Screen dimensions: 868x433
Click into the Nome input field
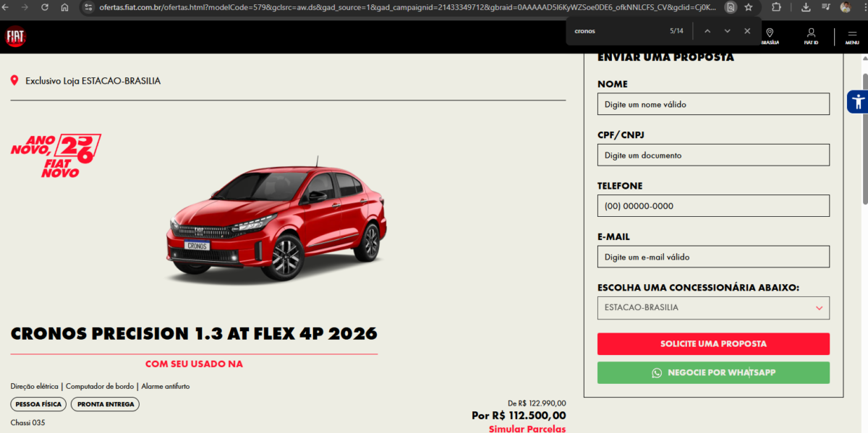[713, 104]
